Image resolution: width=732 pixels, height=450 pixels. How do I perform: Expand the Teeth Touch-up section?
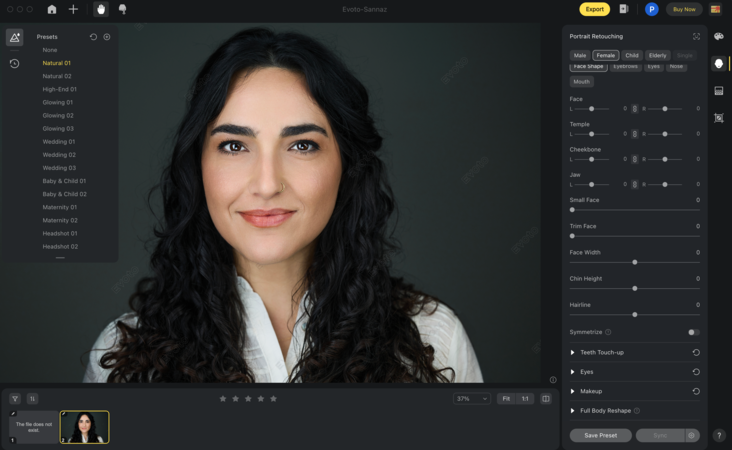click(573, 352)
